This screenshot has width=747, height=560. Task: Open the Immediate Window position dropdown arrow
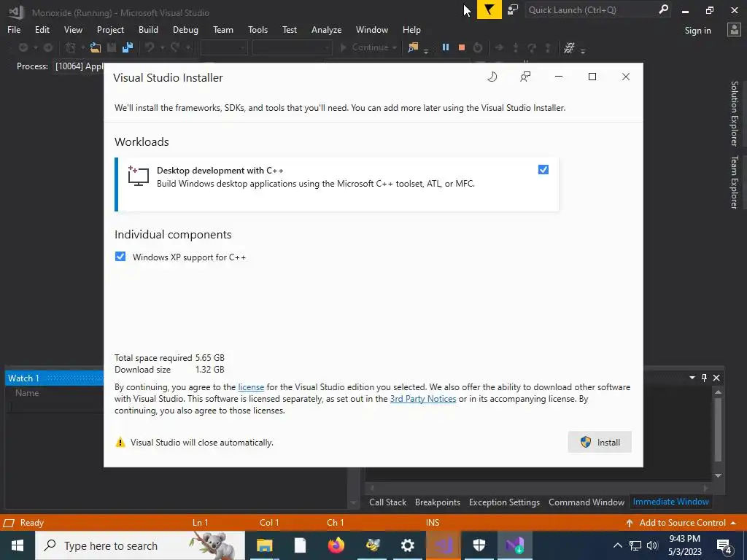[x=692, y=378]
